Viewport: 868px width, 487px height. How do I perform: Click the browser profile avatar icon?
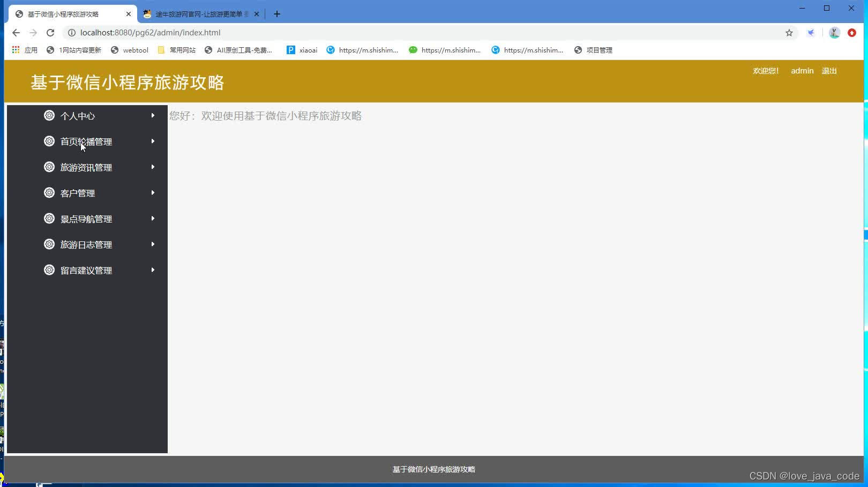pos(834,33)
